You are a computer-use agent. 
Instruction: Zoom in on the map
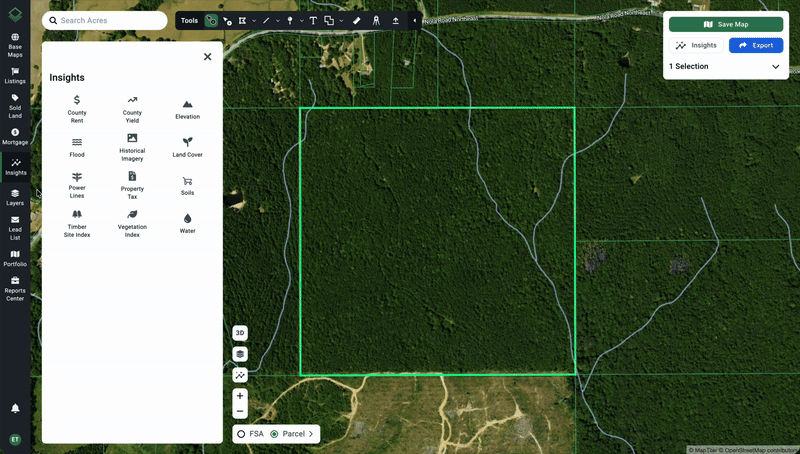coord(240,396)
